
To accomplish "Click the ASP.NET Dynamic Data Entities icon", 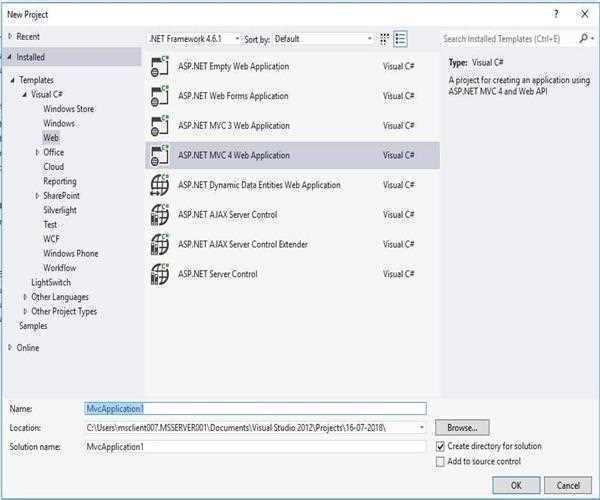I will tap(160, 186).
